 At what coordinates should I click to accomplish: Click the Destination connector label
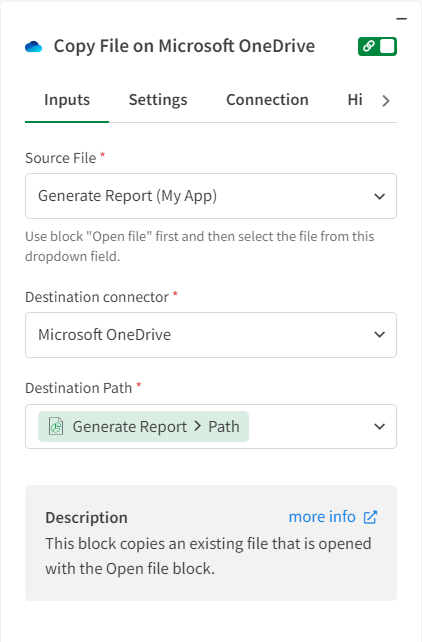click(97, 297)
